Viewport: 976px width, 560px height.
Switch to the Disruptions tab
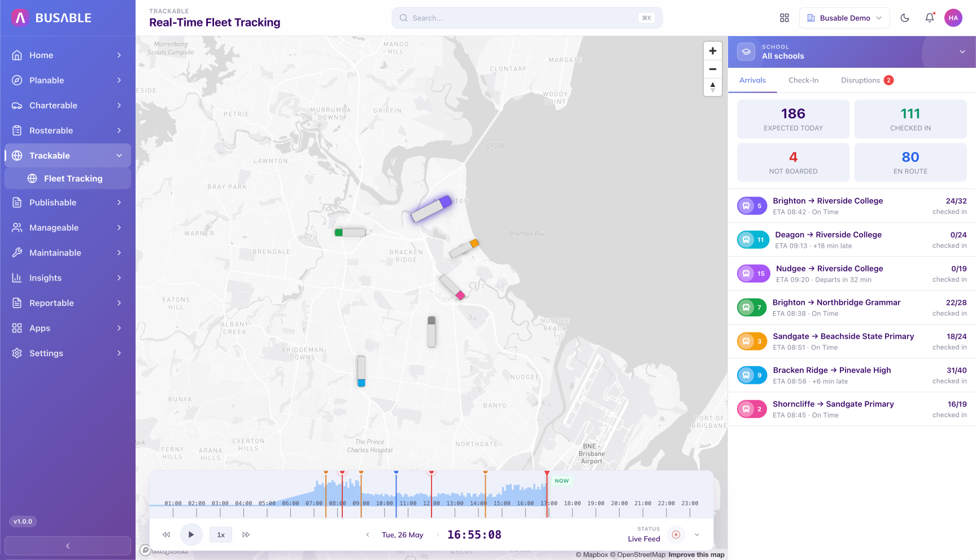[x=867, y=80]
